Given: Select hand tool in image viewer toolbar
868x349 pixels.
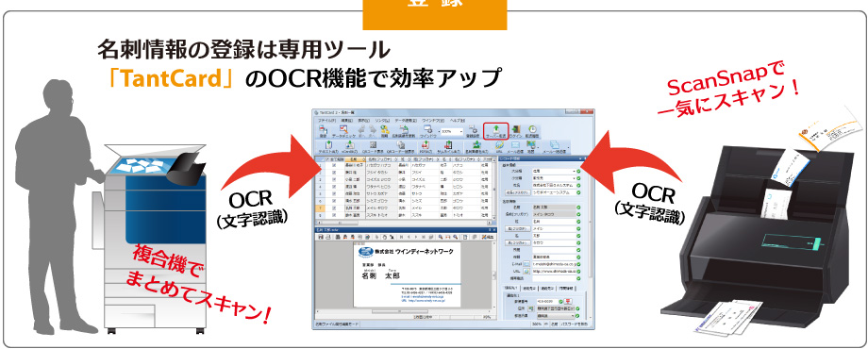Looking at the screenshot, I should coord(385,237).
